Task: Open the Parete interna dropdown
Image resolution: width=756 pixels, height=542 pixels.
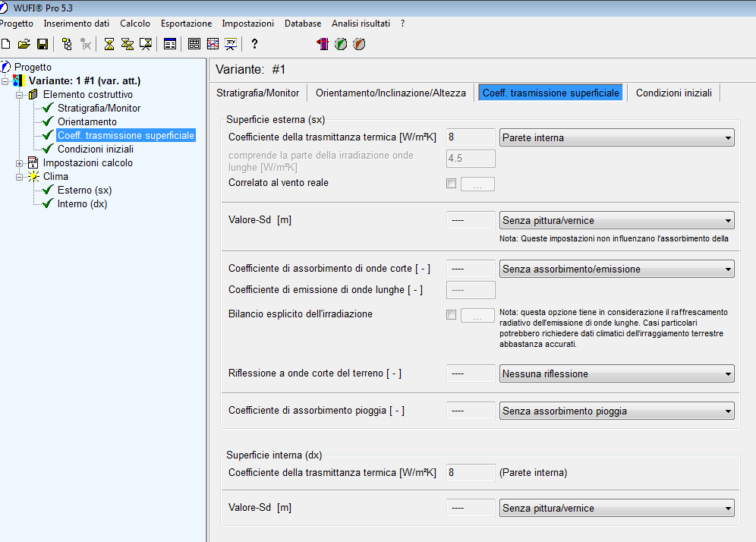Action: (x=729, y=137)
